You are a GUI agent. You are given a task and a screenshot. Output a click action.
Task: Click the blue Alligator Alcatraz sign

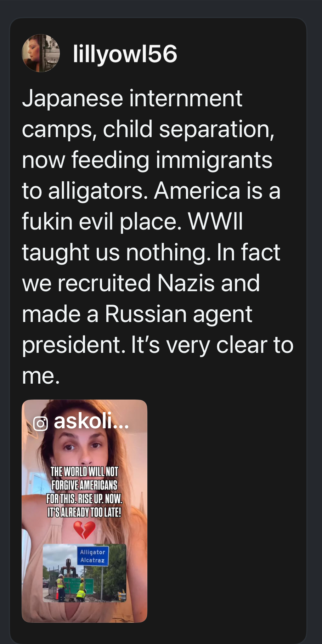click(x=92, y=556)
